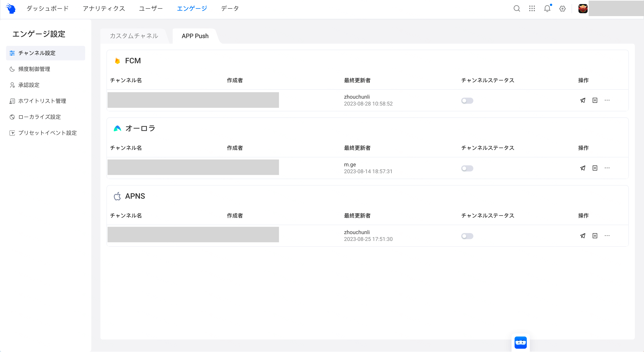Viewport: 644px width, 356px height.
Task: Click the user avatar thumbnail
Action: [x=583, y=9]
